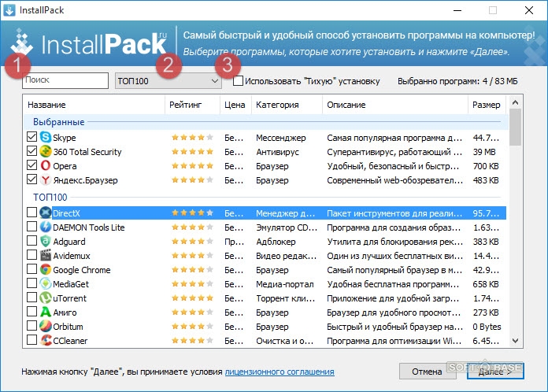Screen dimensions: 548x392
Task: Check the Orbitum checkbox
Action: tap(31, 326)
